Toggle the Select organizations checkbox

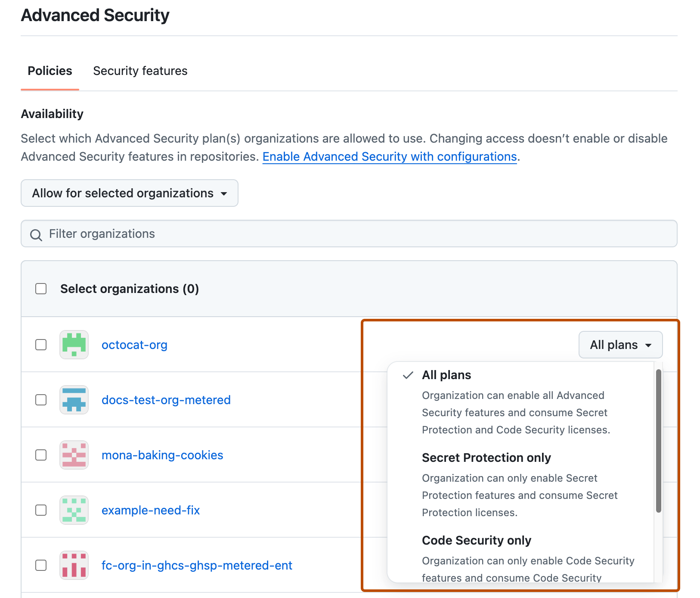click(x=40, y=289)
